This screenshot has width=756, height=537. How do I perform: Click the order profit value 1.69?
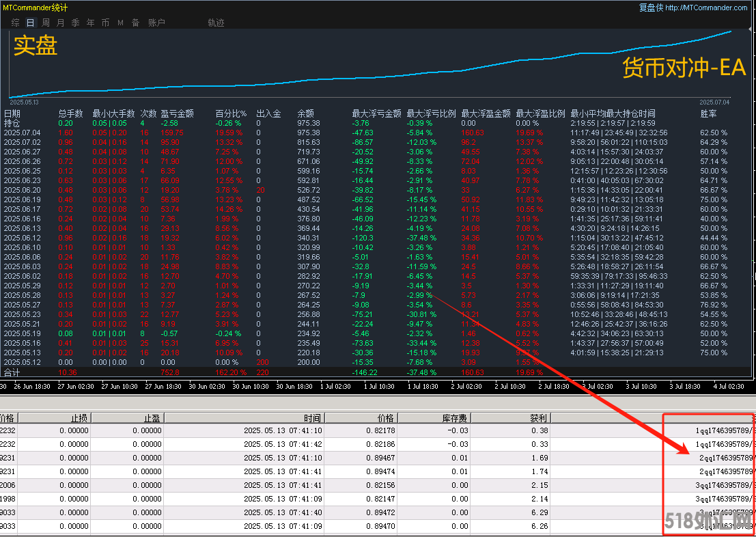click(x=540, y=458)
